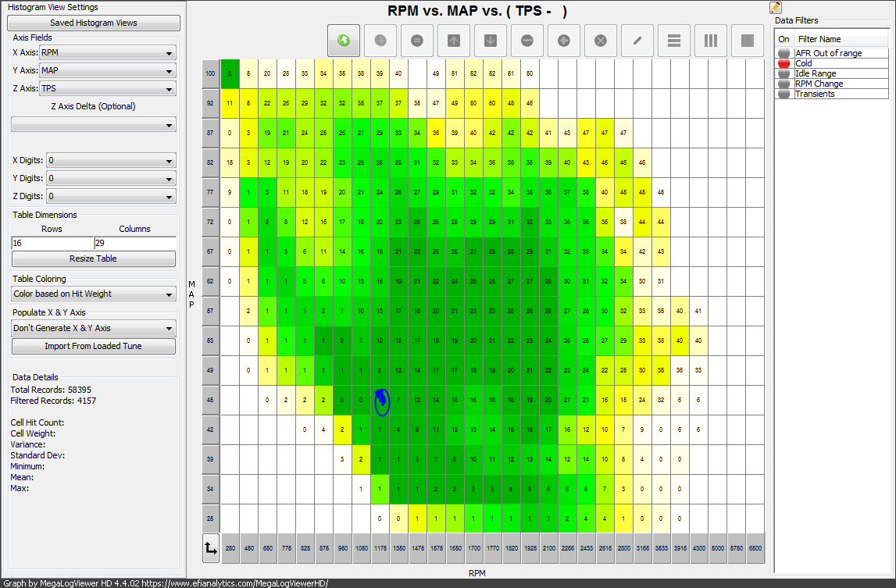Click the Columns input field
The image size is (896, 588).
click(135, 243)
